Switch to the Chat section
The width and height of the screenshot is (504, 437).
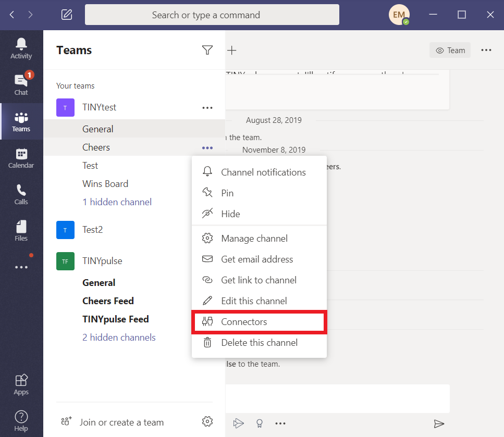click(21, 84)
